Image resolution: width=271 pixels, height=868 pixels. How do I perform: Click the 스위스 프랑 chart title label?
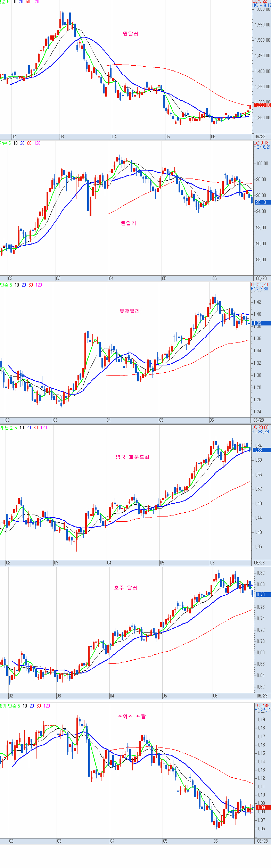tap(132, 716)
